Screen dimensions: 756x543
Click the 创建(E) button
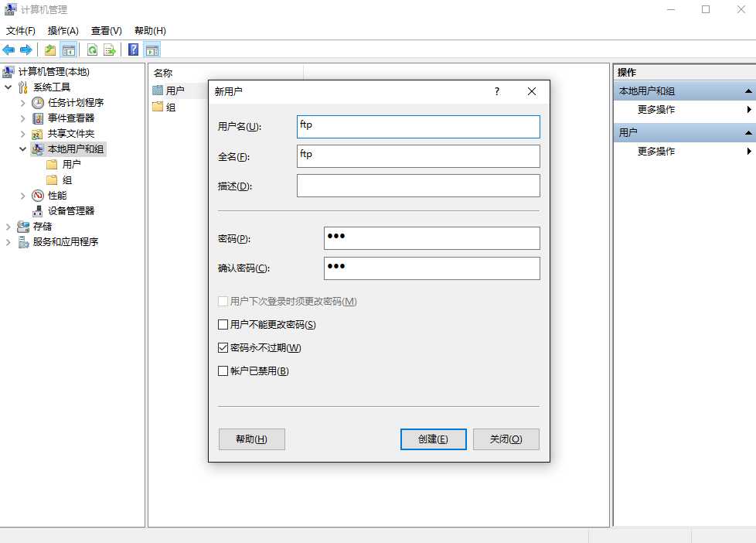pyautogui.click(x=434, y=439)
